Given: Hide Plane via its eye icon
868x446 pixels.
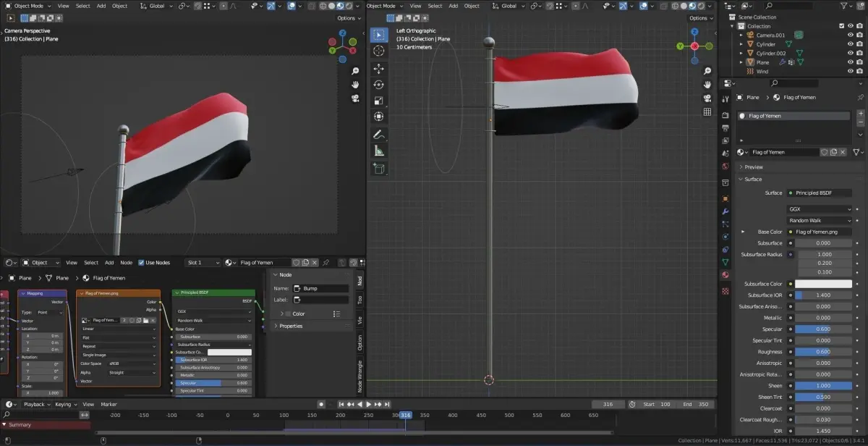Looking at the screenshot, I should tap(850, 62).
